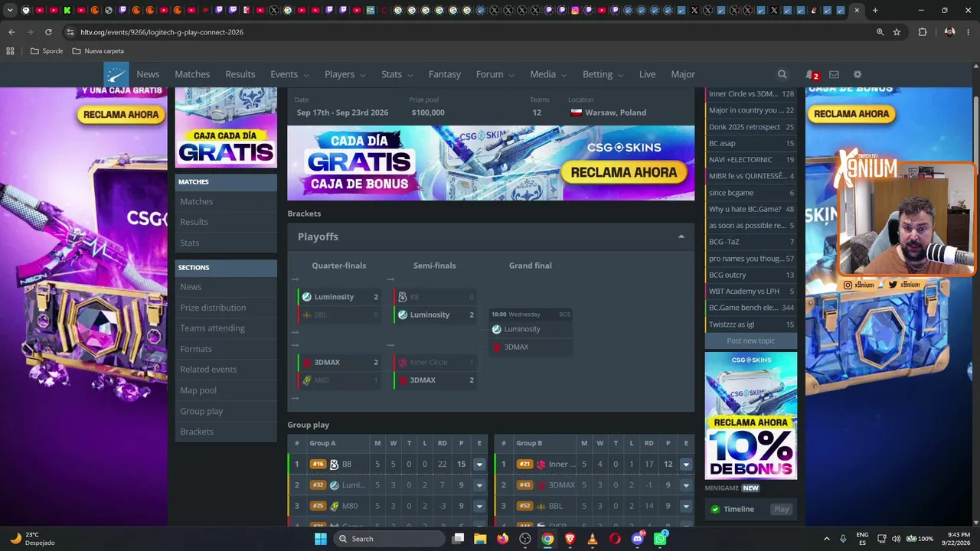
Task: Open the Media dropdown menu
Action: click(x=548, y=74)
